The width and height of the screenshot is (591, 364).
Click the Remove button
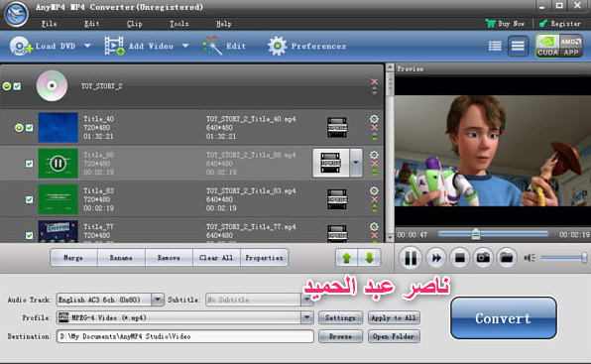click(x=169, y=258)
